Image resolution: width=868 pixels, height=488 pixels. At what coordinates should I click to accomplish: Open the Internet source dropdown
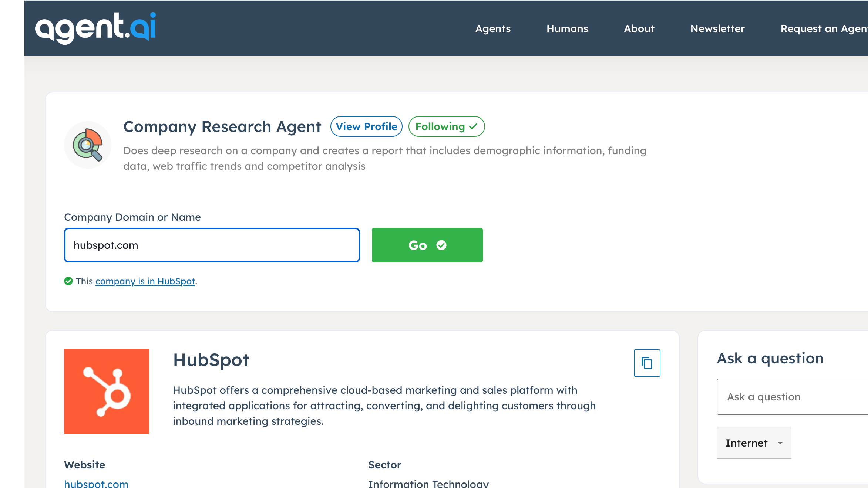754,443
